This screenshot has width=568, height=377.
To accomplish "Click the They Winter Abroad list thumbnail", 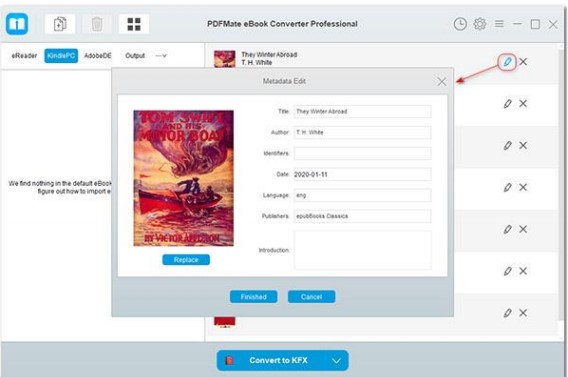I will pyautogui.click(x=225, y=59).
